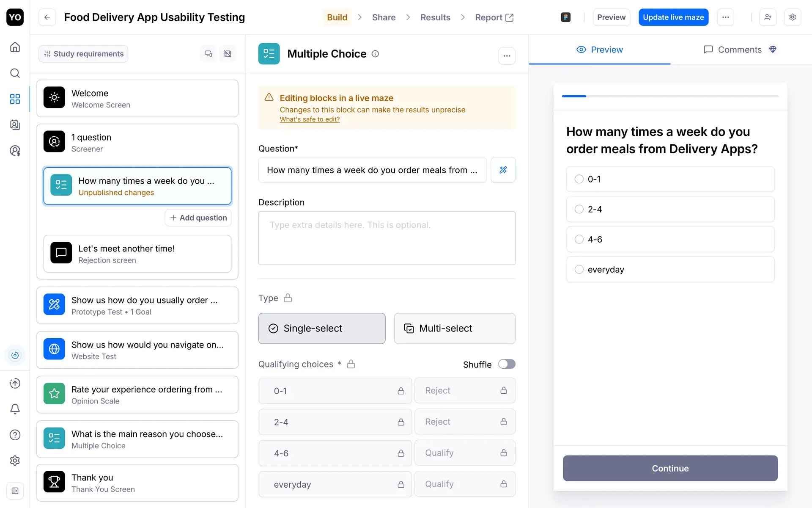Open the help question mark icon

15,435
